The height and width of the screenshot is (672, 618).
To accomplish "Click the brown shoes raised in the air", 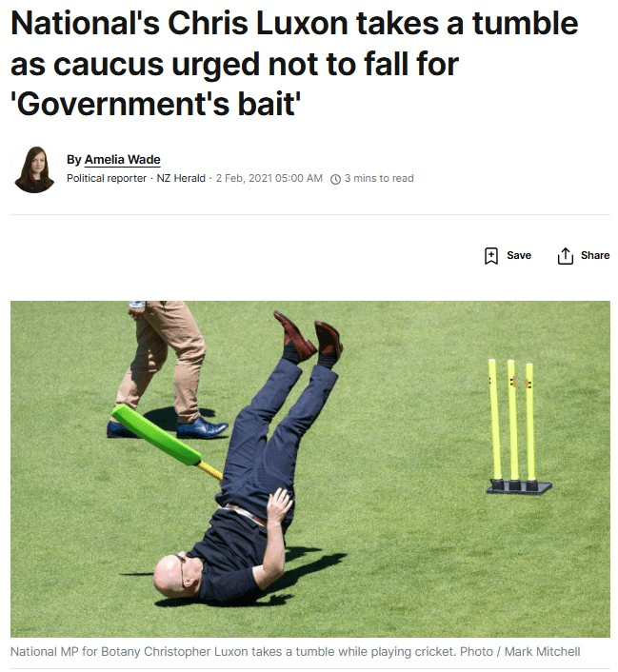I will click(309, 336).
